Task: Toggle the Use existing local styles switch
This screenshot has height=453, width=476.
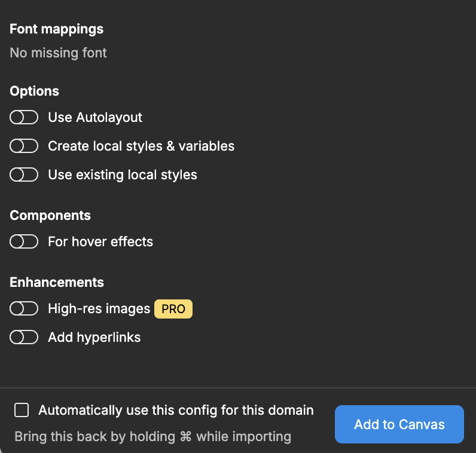Action: [24, 175]
